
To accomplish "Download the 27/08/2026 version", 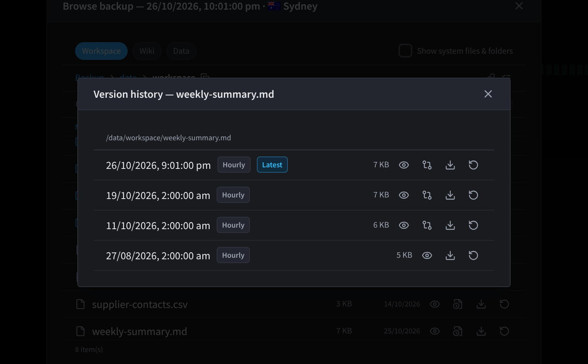I will click(x=450, y=255).
